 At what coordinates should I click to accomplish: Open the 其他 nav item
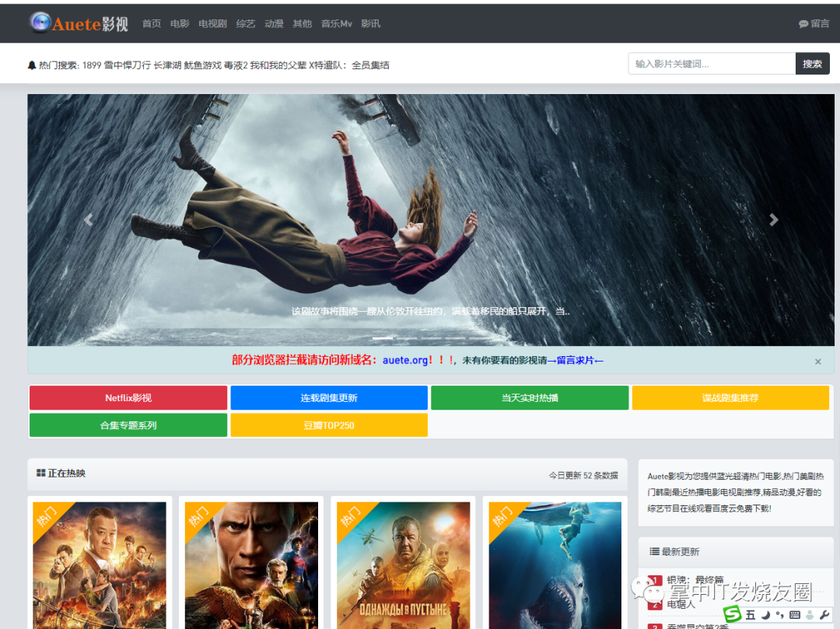(302, 23)
